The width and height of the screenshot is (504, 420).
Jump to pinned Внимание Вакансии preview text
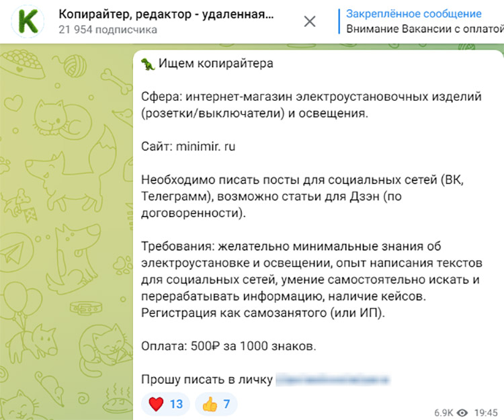425,29
